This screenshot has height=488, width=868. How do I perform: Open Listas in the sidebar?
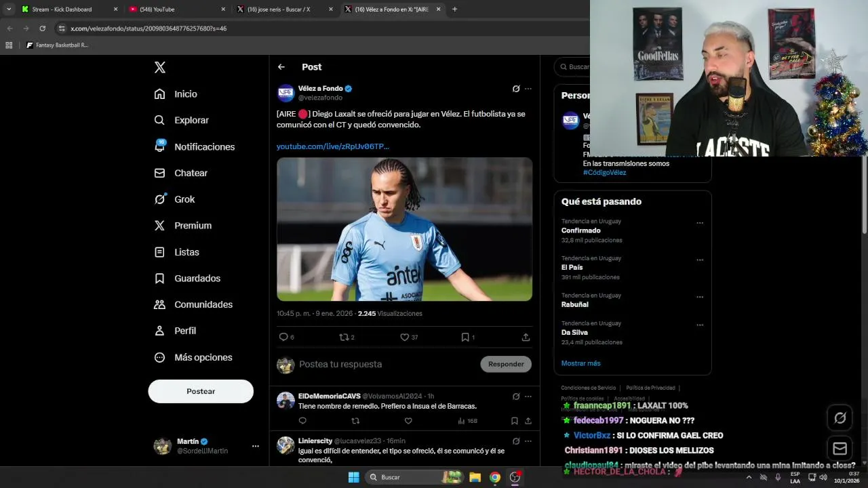tap(176, 252)
